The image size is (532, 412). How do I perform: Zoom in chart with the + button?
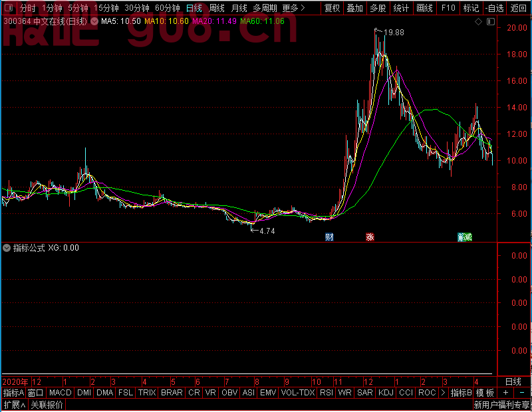point(505,393)
